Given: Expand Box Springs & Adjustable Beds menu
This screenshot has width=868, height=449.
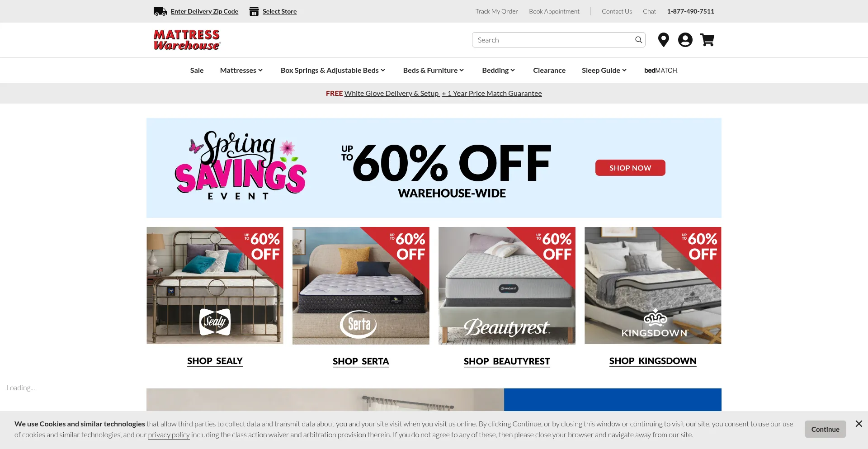Looking at the screenshot, I should [x=333, y=70].
